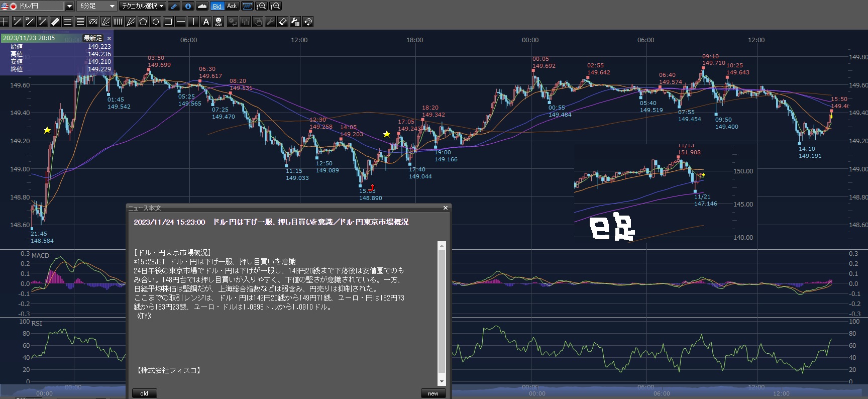Expand the 5分足 timeframe dropdown
This screenshot has height=399, width=868.
(x=112, y=6)
